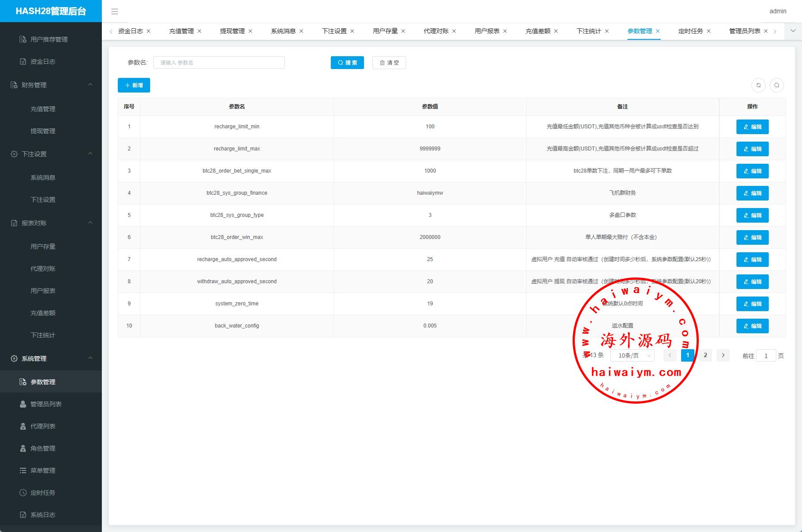Close the 参数管理 tab
This screenshot has height=532, width=802.
pos(658,31)
